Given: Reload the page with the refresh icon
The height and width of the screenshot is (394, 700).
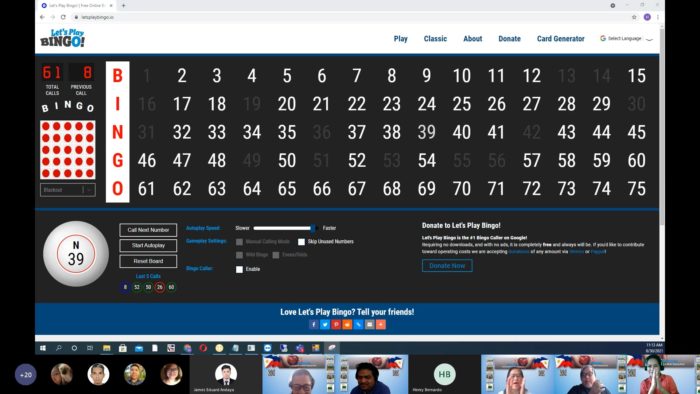Looking at the screenshot, I should 63,17.
